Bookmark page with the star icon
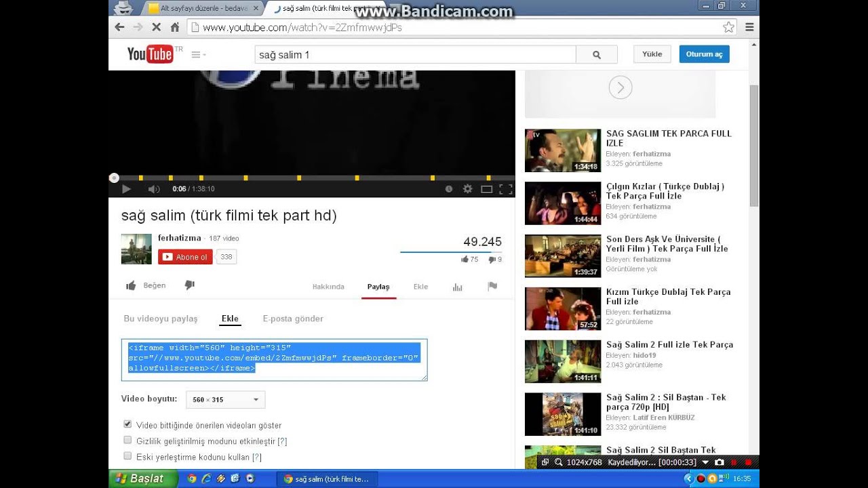868x488 pixels. 728,27
